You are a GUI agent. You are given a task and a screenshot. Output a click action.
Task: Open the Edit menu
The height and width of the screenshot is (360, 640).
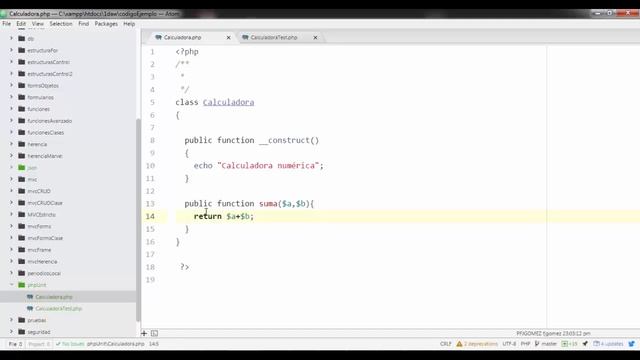click(x=21, y=24)
